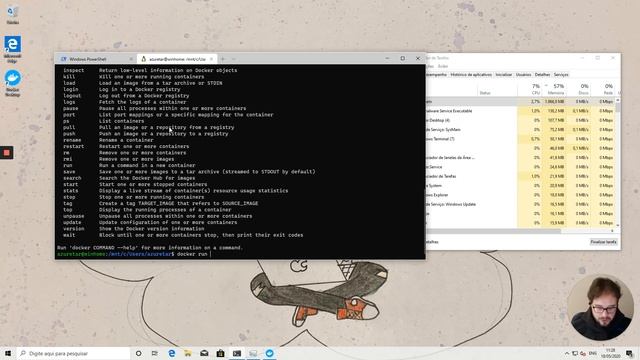Open network icon in system tray
640x360 pixels.
point(575,353)
